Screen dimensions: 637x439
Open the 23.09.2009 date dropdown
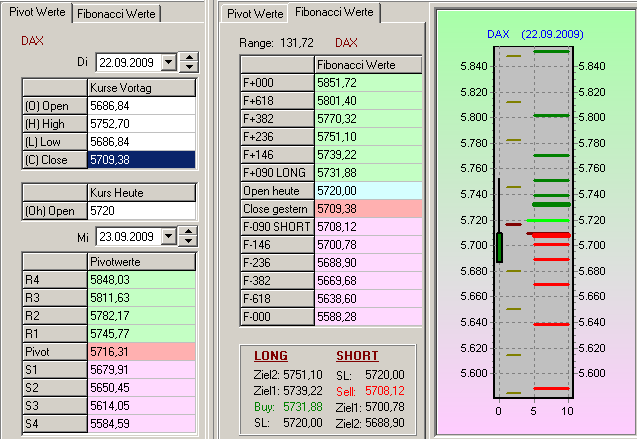(x=169, y=236)
